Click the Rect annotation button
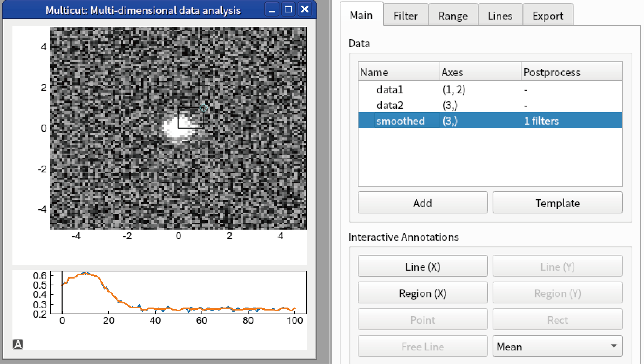The height and width of the screenshot is (364, 644). (557, 320)
